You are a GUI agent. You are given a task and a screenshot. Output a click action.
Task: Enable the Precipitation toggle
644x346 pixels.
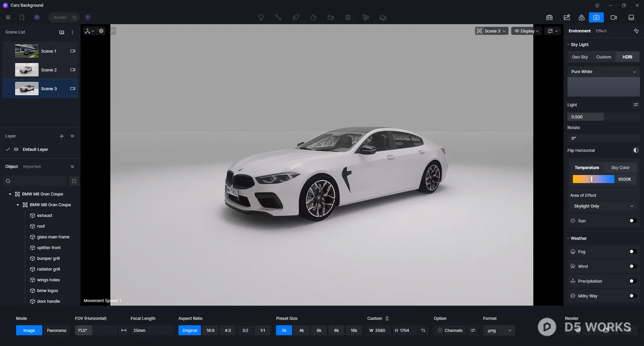pos(633,281)
